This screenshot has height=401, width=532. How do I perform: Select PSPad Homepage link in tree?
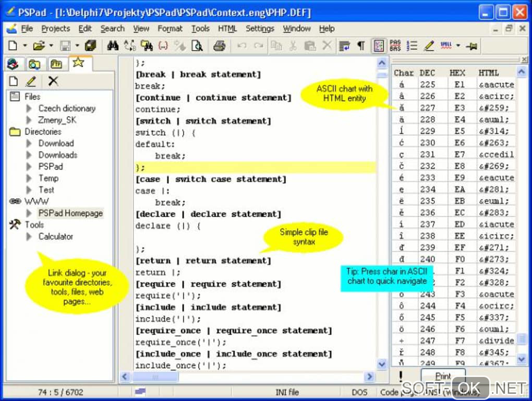[70, 213]
